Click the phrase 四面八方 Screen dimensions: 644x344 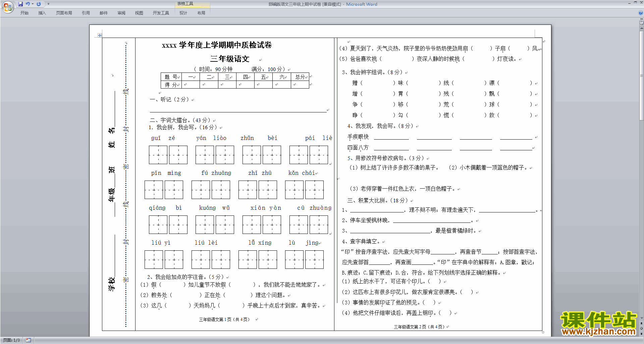(358, 148)
